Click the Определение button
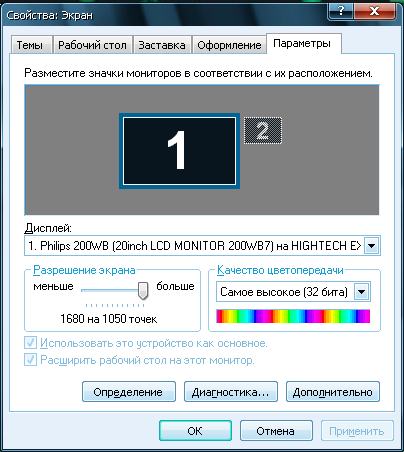404x452 pixels. (129, 392)
